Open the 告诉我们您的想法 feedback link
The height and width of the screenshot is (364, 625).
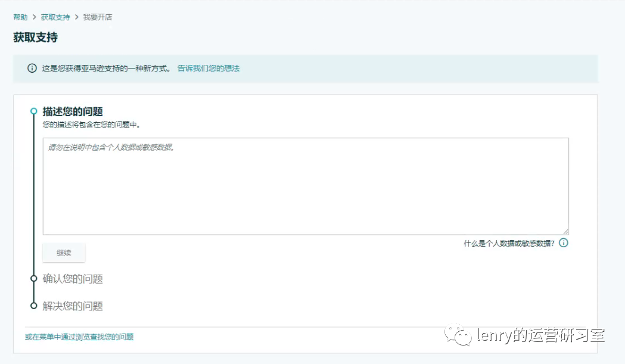[209, 68]
